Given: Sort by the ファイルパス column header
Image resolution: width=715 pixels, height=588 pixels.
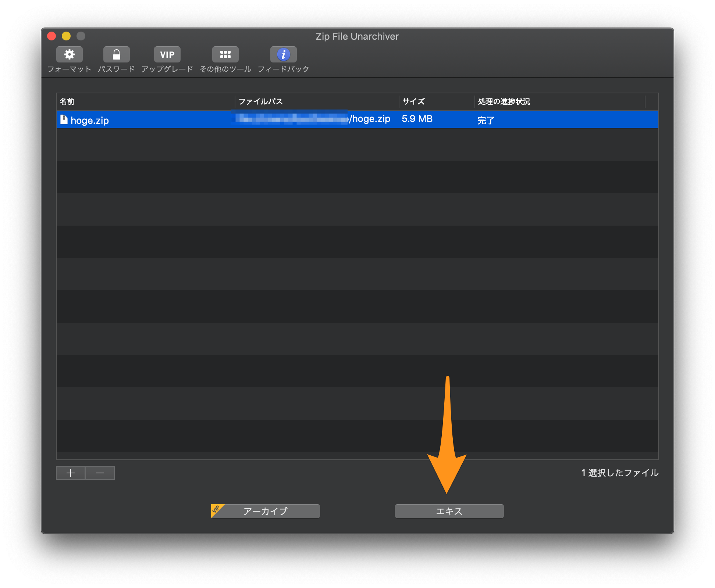Looking at the screenshot, I should [317, 101].
